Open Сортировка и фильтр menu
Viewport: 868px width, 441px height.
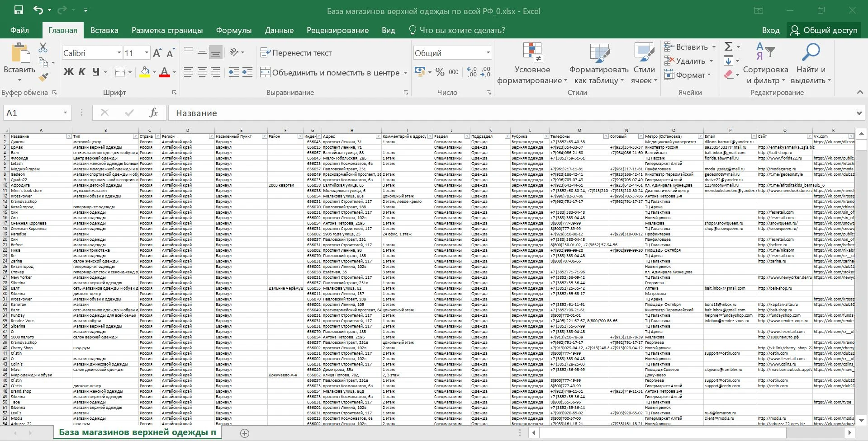click(765, 63)
